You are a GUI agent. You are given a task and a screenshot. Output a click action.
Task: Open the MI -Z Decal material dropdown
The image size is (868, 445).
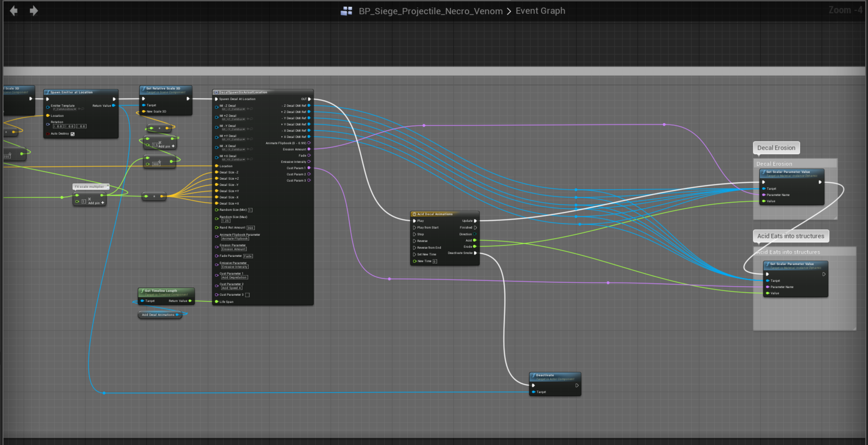point(233,109)
